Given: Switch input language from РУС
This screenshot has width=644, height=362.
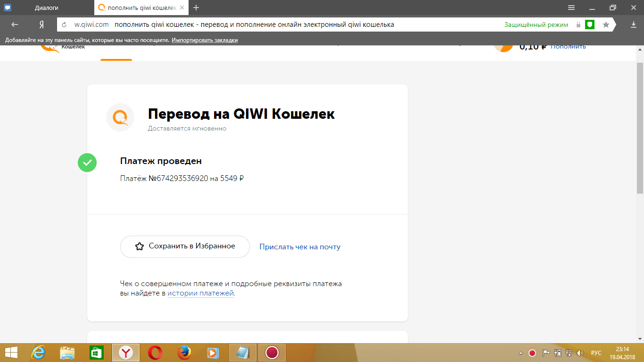Looking at the screenshot, I should point(596,353).
